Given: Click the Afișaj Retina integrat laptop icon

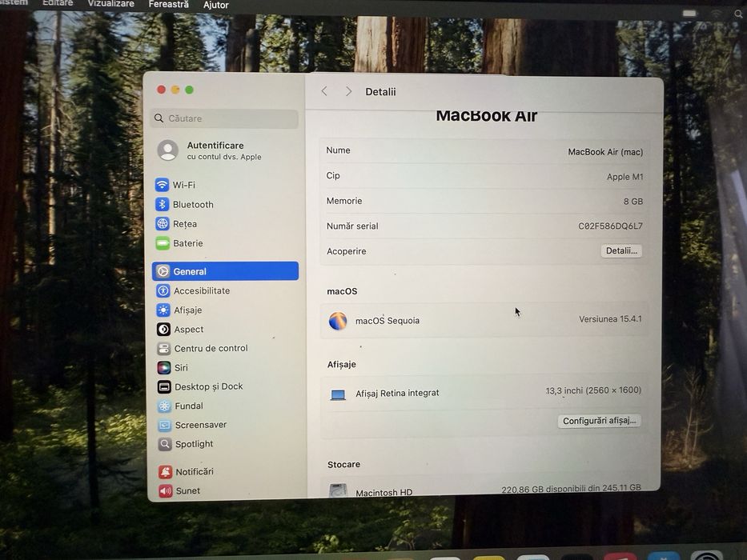Looking at the screenshot, I should click(338, 394).
